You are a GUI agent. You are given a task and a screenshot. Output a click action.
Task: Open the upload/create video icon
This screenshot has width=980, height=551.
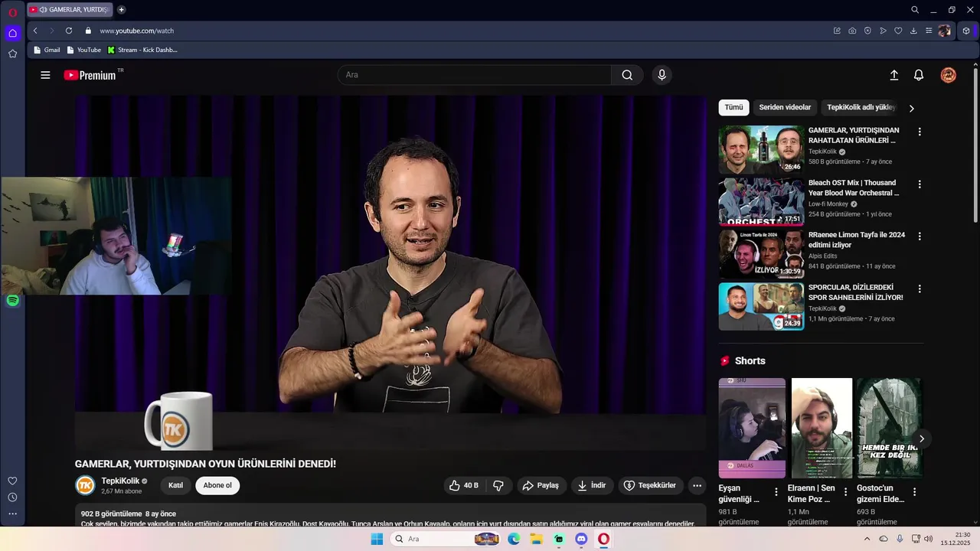893,75
